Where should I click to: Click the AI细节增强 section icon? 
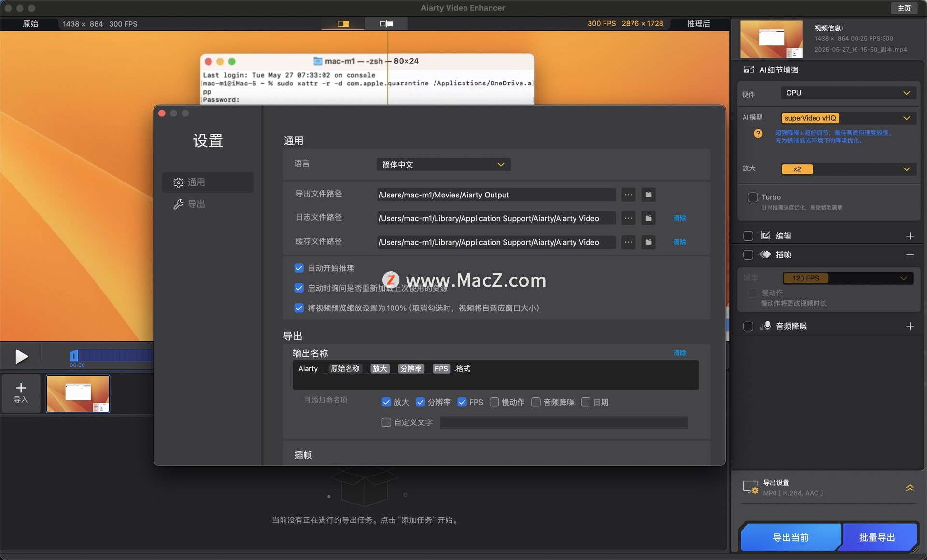[749, 70]
